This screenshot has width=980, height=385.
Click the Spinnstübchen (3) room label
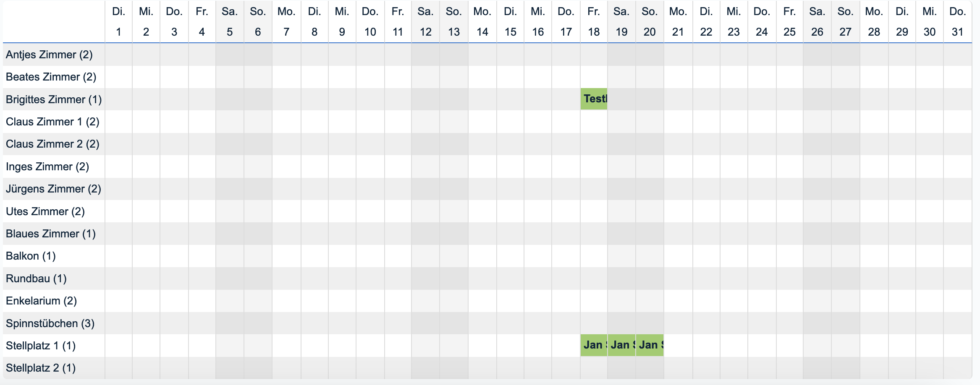[x=50, y=323]
